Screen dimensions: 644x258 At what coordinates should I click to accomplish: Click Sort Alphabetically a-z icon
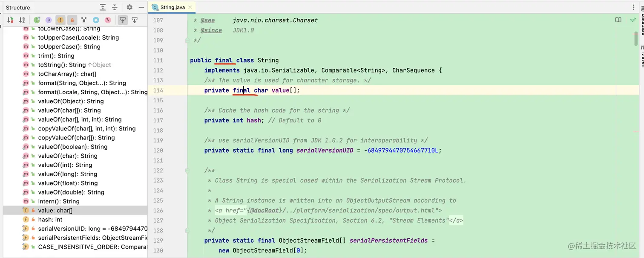point(22,20)
